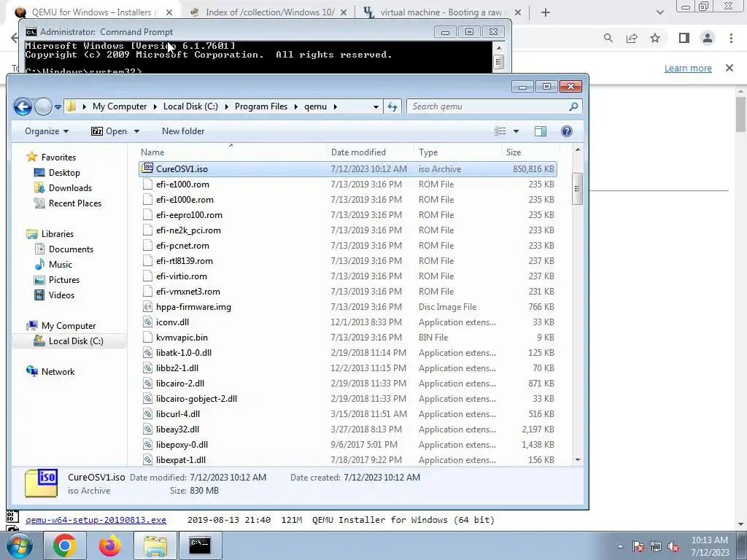Open the Music library

click(60, 264)
